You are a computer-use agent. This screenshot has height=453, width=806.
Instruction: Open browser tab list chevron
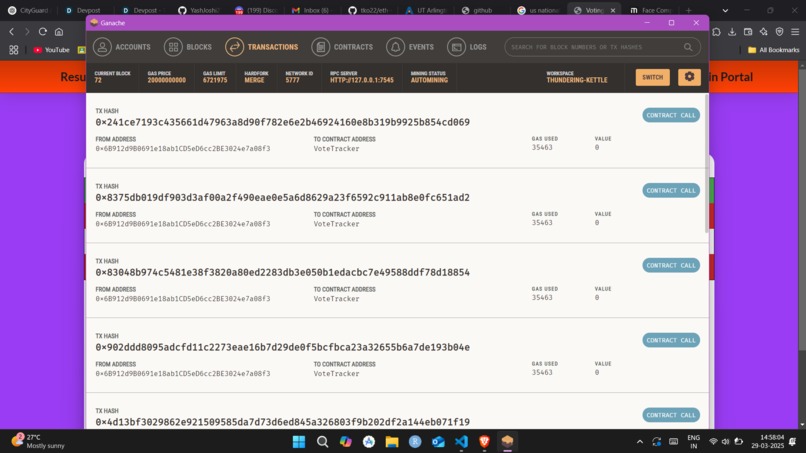coord(725,10)
